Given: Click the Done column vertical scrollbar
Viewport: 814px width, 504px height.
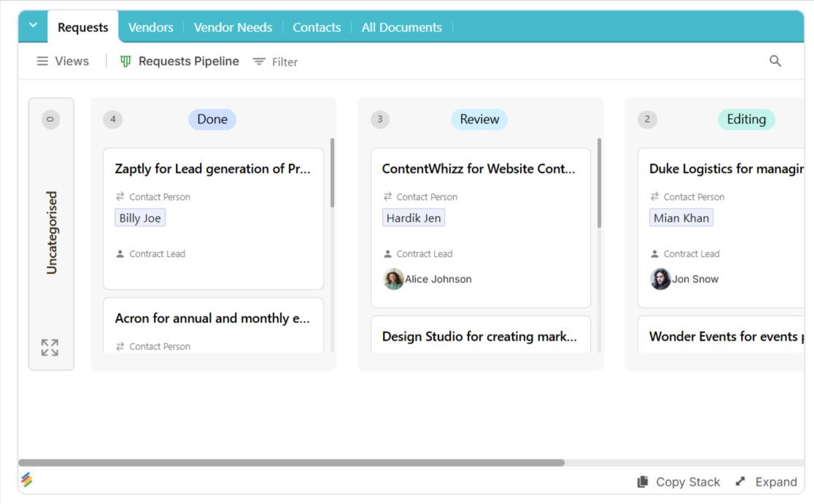Looking at the screenshot, I should (x=333, y=174).
